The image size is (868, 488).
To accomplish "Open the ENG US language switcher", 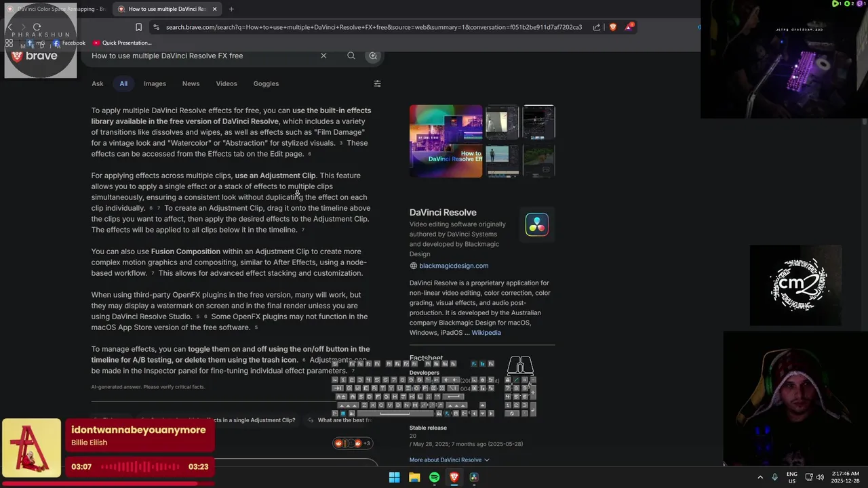I will tap(792, 477).
